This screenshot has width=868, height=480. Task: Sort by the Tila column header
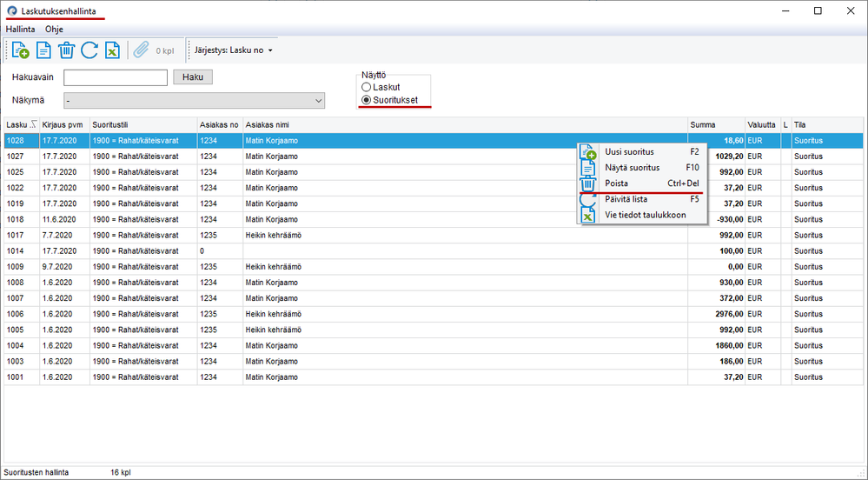pyautogui.click(x=827, y=124)
